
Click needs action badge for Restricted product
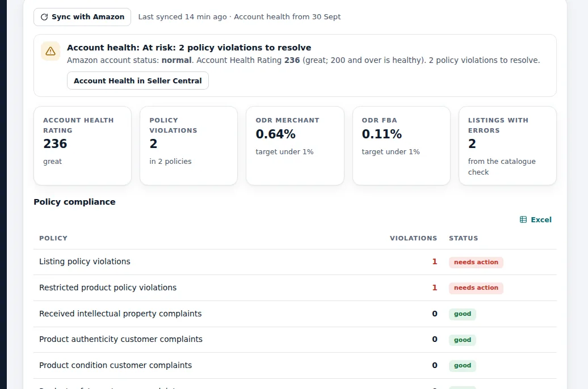click(476, 288)
